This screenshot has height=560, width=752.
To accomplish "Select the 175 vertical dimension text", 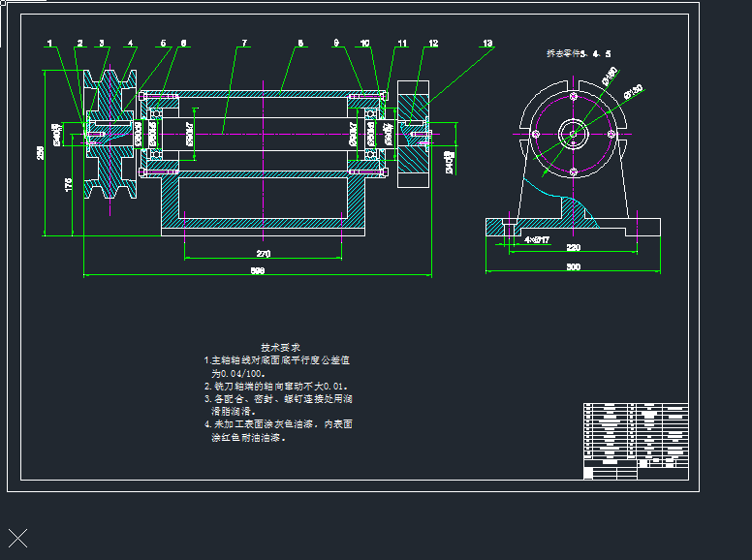I will tap(68, 184).
